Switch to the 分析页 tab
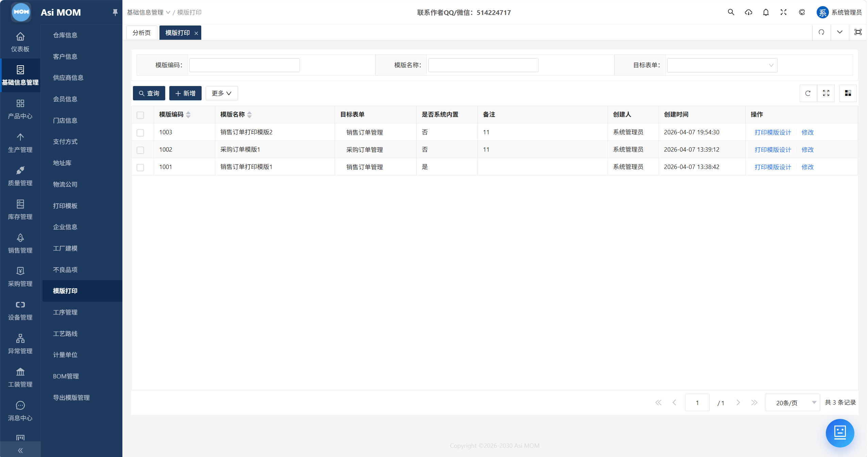Image resolution: width=868 pixels, height=457 pixels. (x=141, y=33)
